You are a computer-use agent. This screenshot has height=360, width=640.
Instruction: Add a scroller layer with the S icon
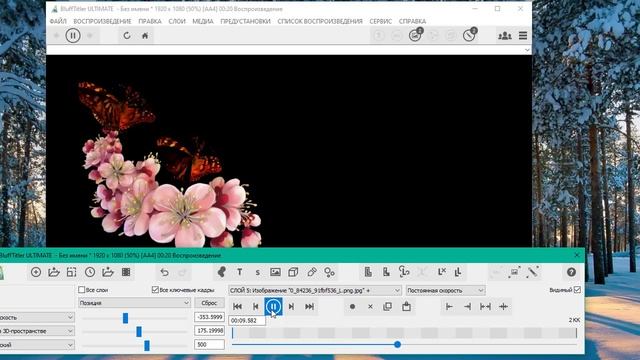coord(258,272)
